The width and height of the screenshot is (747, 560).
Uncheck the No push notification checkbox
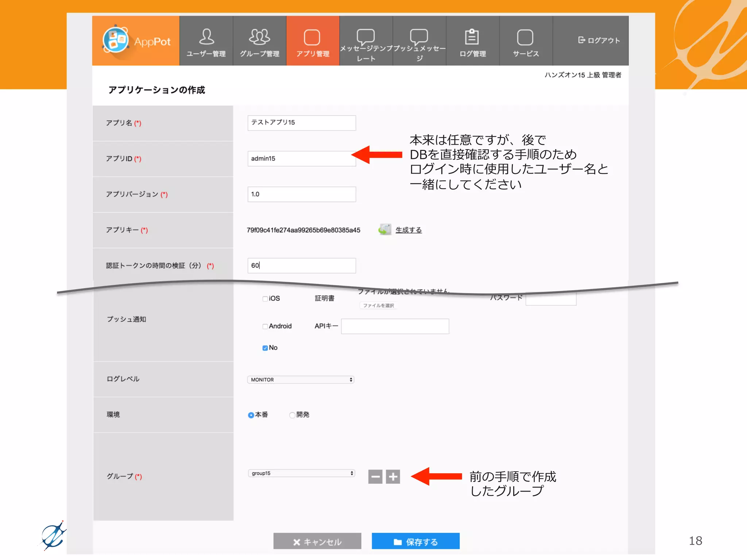(265, 348)
